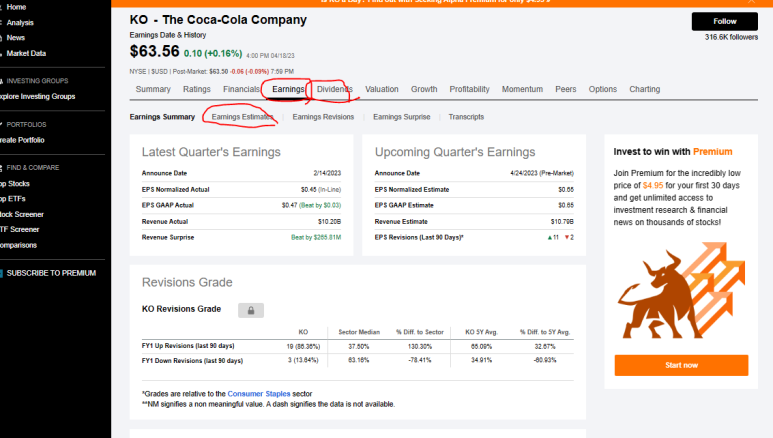The image size is (773, 438).
Task: Click the Follow button
Action: tap(725, 21)
